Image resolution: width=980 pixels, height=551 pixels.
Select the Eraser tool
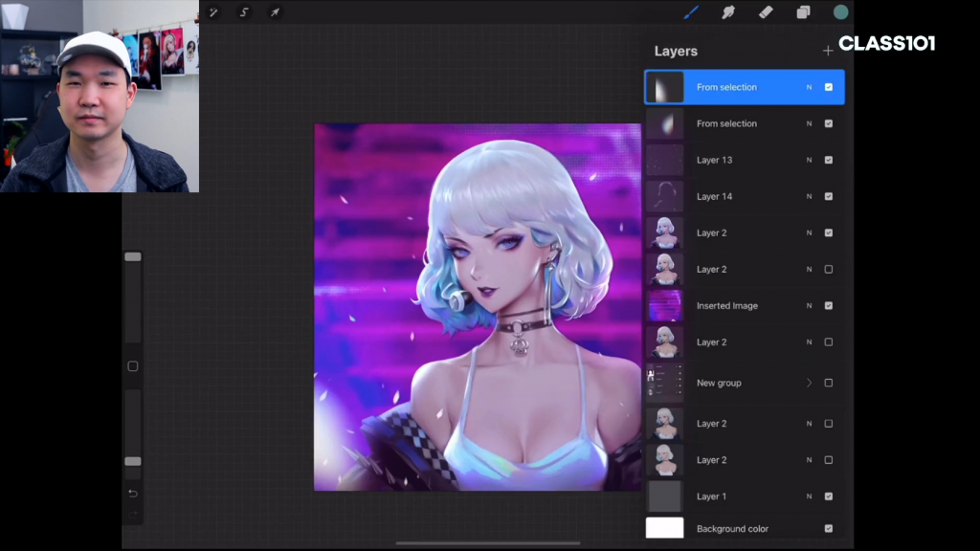[766, 12]
